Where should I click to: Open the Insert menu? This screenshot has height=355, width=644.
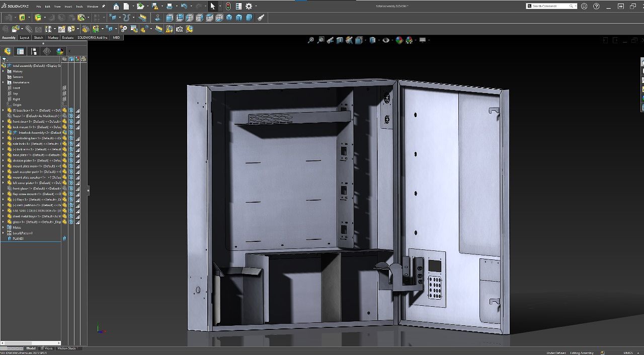[x=68, y=7]
